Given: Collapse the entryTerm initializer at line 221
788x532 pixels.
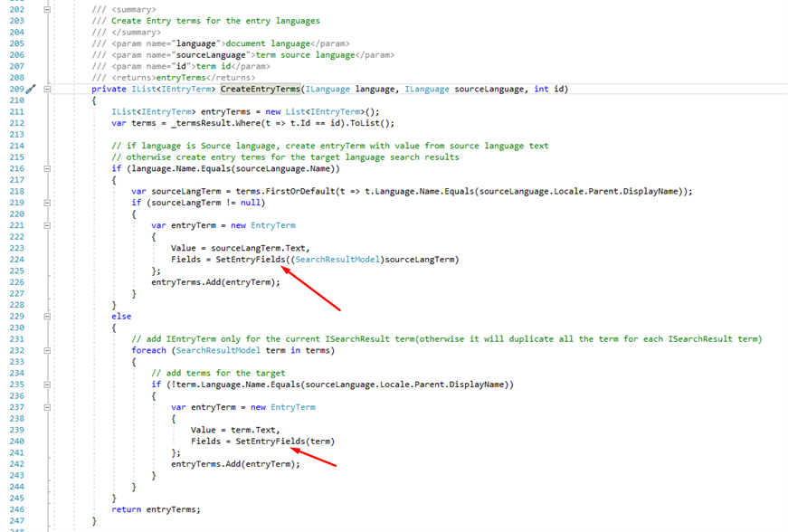Looking at the screenshot, I should [x=47, y=225].
